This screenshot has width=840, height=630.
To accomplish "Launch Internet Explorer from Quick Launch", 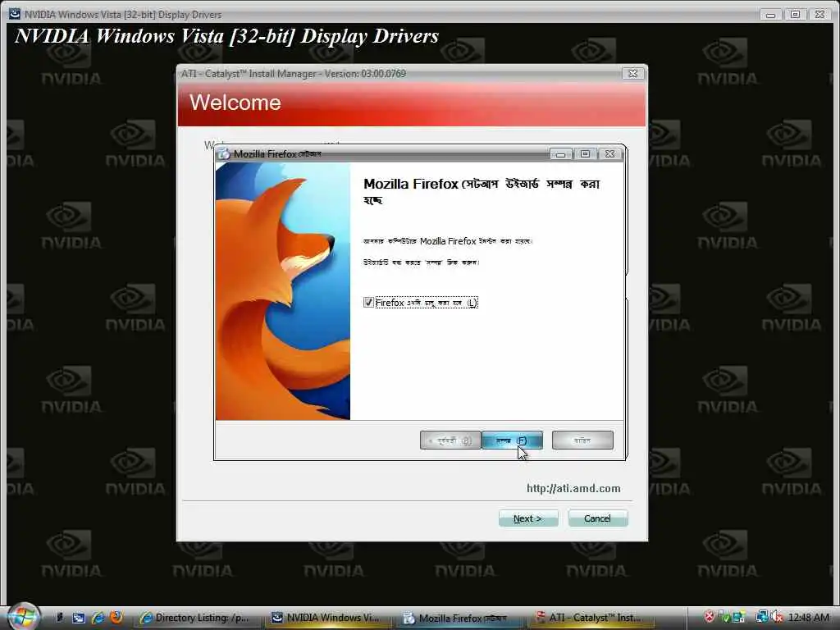I will click(x=98, y=618).
